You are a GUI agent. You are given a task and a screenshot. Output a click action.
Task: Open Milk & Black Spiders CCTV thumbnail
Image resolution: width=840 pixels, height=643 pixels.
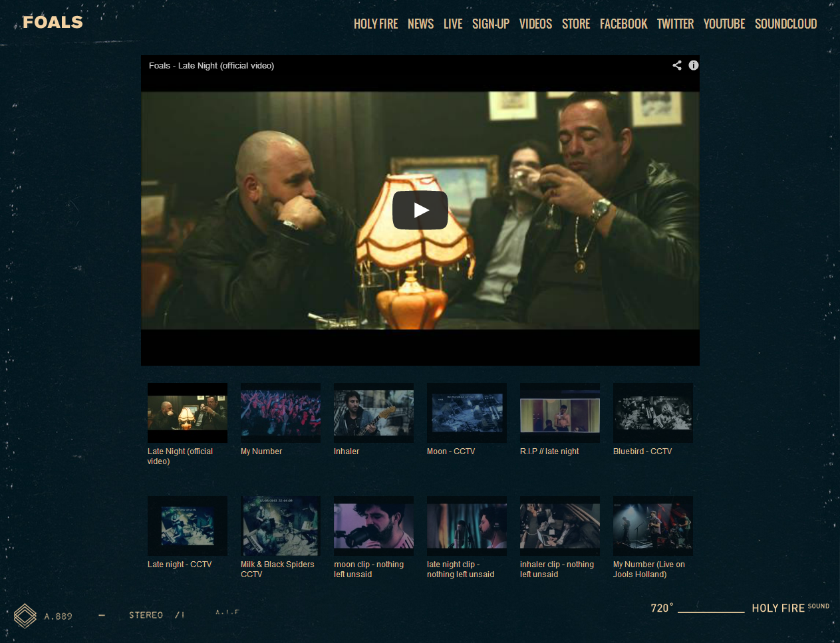tap(281, 526)
